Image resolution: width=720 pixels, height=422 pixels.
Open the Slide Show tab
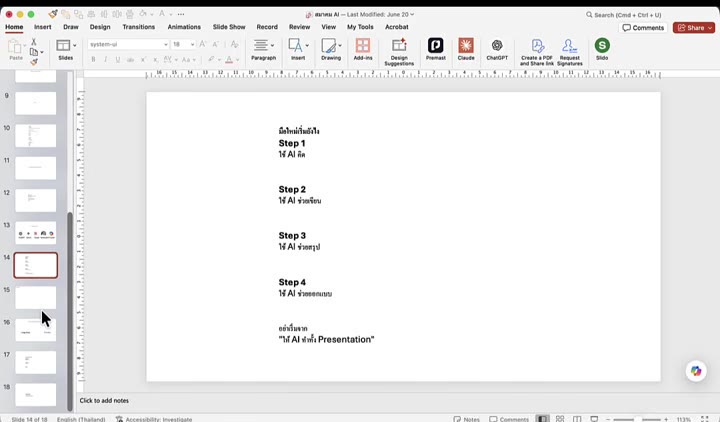[x=229, y=27]
